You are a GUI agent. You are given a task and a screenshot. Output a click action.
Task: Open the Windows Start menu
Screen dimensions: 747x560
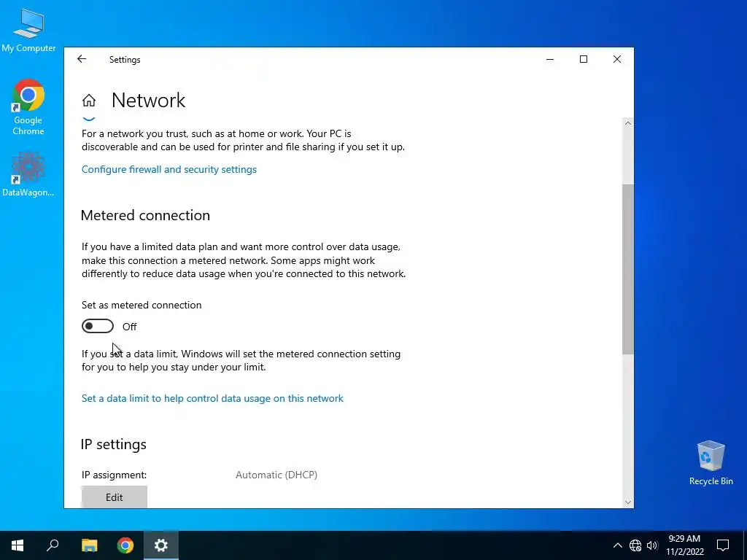point(18,545)
